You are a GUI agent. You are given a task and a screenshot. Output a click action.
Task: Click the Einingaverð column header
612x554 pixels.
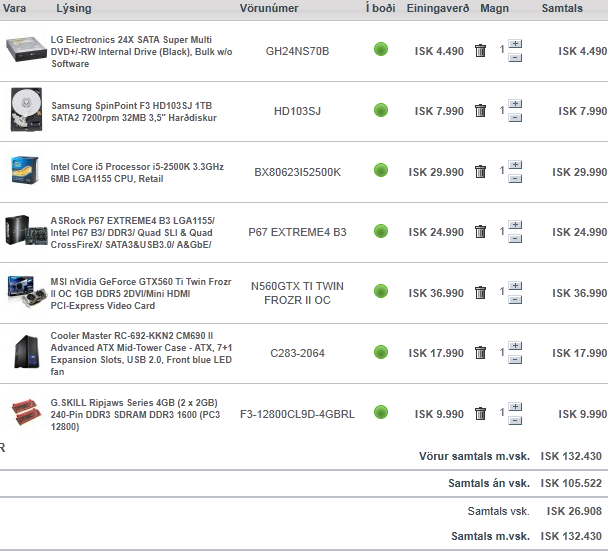440,8
